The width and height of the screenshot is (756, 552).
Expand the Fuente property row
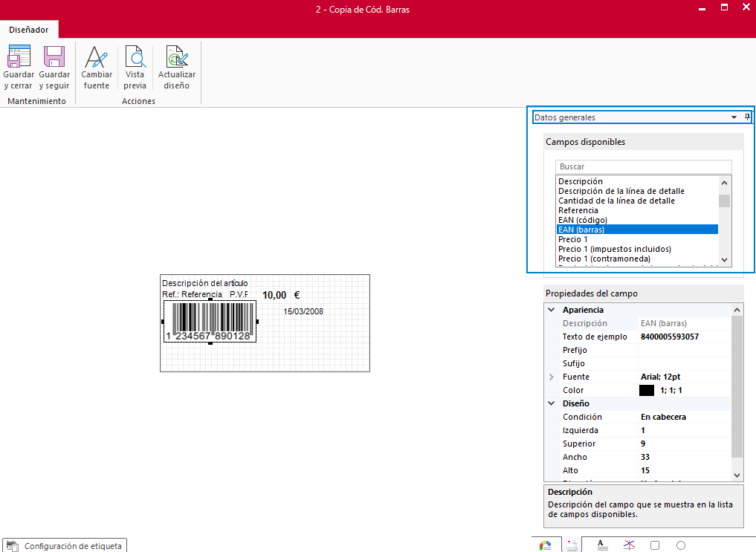tap(552, 377)
